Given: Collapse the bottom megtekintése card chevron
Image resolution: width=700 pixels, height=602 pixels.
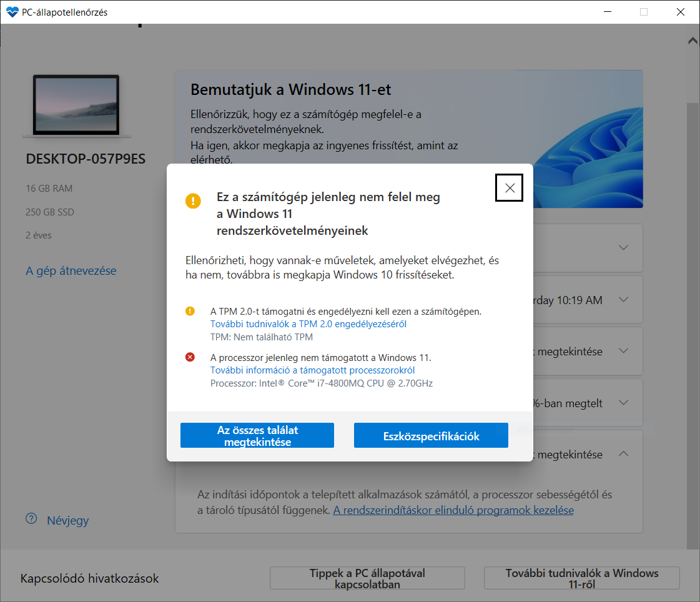Looking at the screenshot, I should click(623, 454).
